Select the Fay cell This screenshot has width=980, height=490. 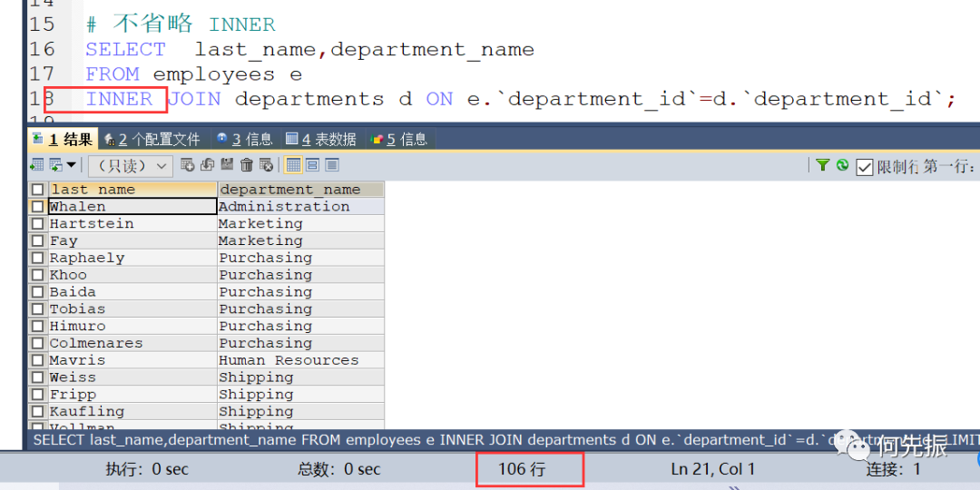[132, 240]
